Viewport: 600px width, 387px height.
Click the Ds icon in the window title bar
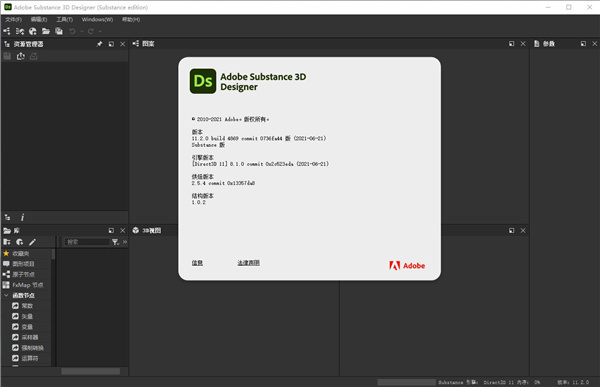coord(8,7)
